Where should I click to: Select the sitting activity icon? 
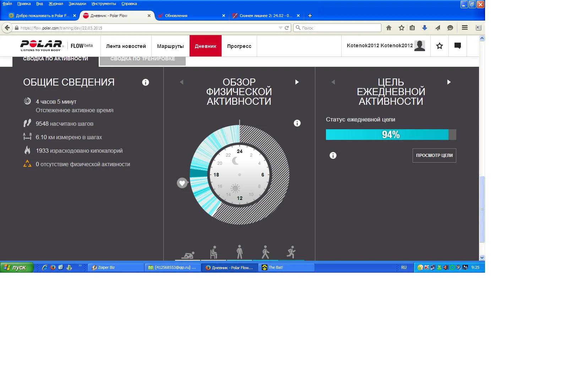coord(213,252)
